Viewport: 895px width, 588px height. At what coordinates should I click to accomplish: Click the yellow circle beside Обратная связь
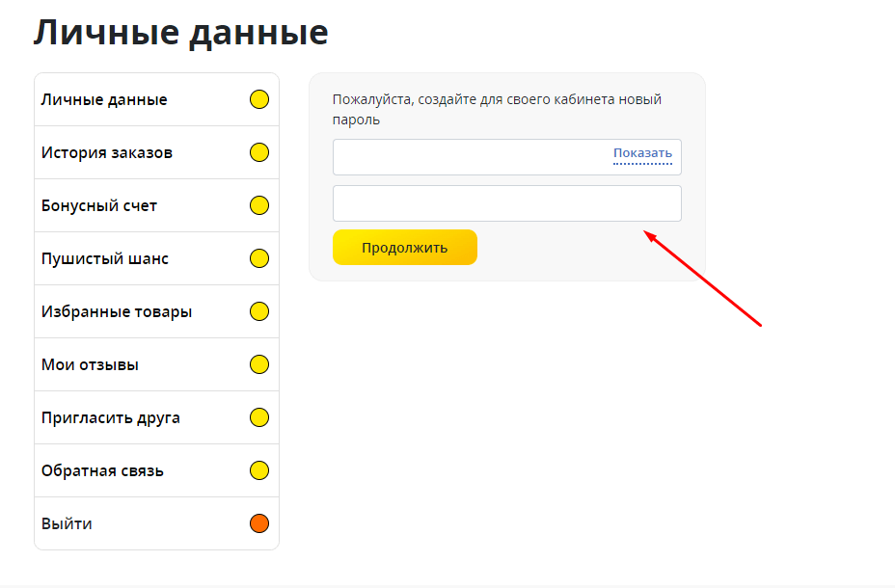point(258,470)
